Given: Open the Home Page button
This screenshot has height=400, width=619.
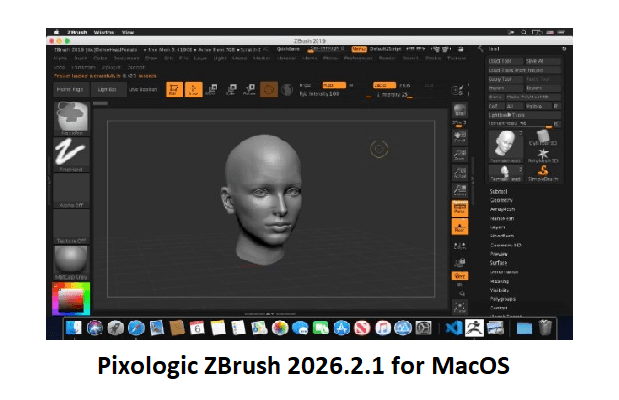Looking at the screenshot, I should pyautogui.click(x=70, y=90).
